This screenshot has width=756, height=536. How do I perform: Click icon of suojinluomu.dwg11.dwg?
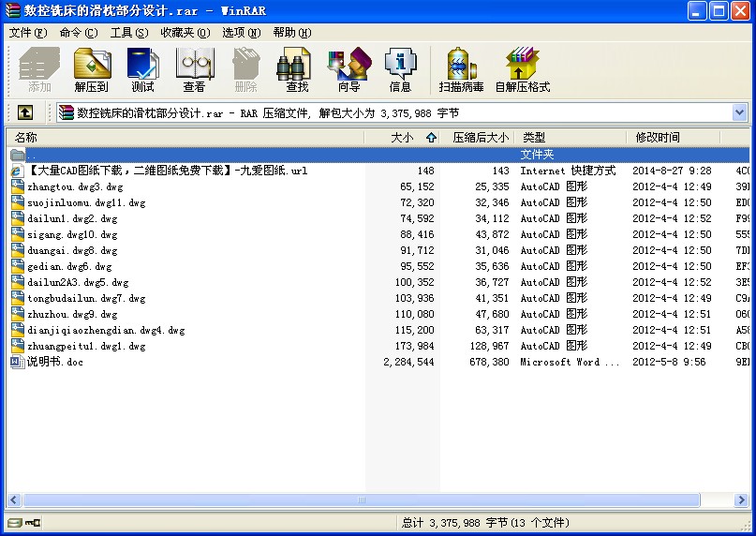[18, 202]
